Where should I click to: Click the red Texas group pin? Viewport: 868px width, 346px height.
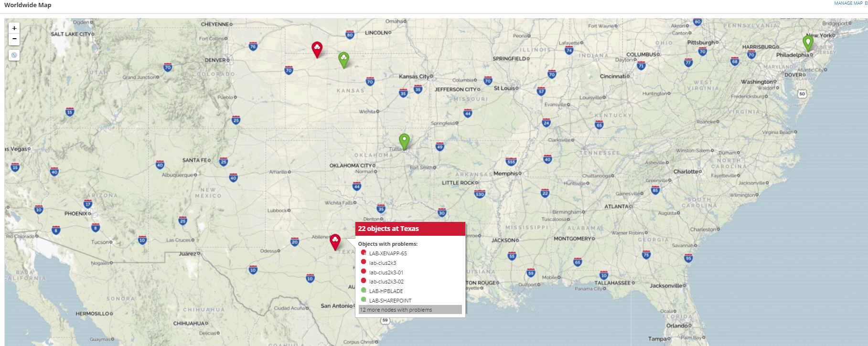(x=335, y=242)
